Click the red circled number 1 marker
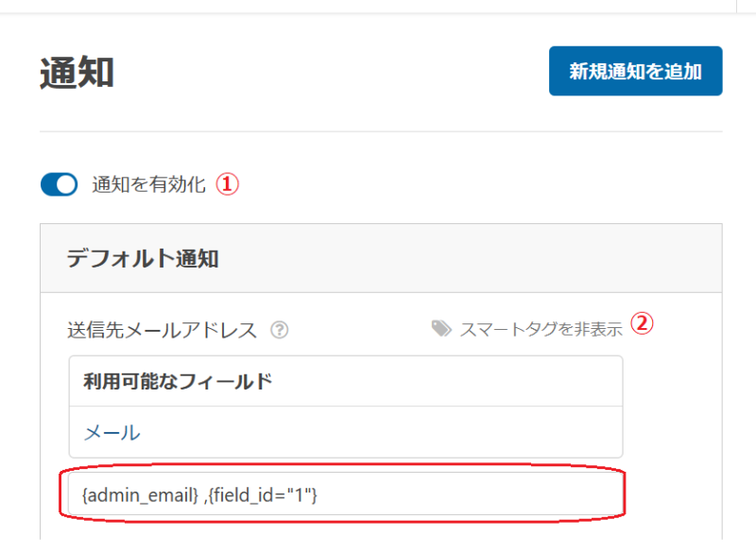This screenshot has width=756, height=554. 227,184
